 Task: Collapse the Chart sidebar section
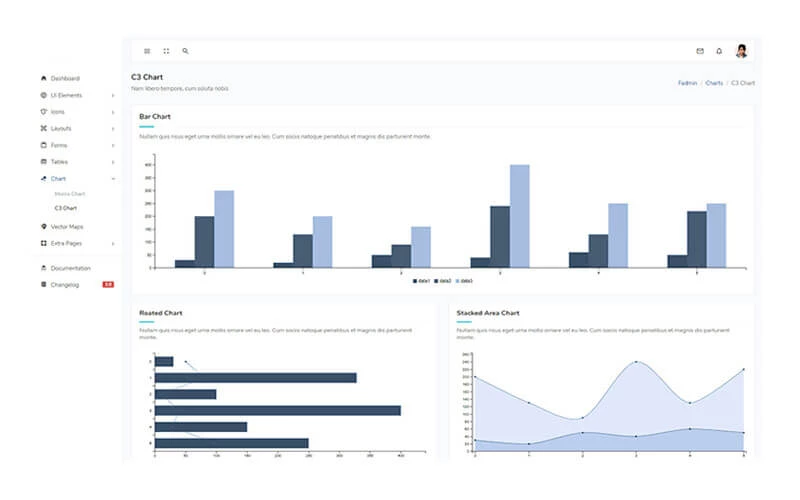coord(58,178)
